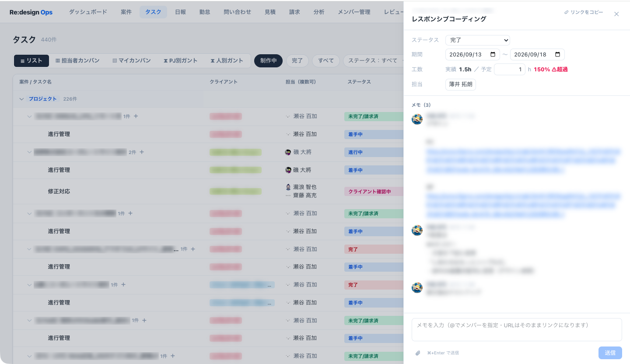630x364 pixels.
Task: Click 磯 大将's avatar in the 進行中 row
Action: pyautogui.click(x=288, y=152)
